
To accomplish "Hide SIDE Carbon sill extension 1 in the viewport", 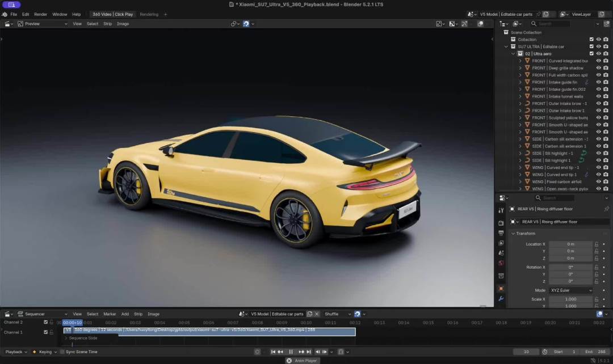I will 599,146.
